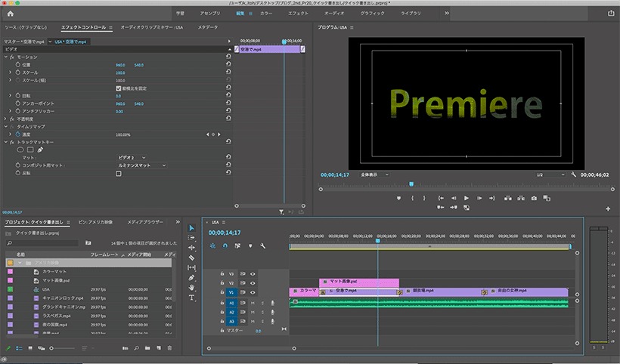620x364 pixels.
Task: Collapse the モーション effect group
Action: (x=6, y=57)
